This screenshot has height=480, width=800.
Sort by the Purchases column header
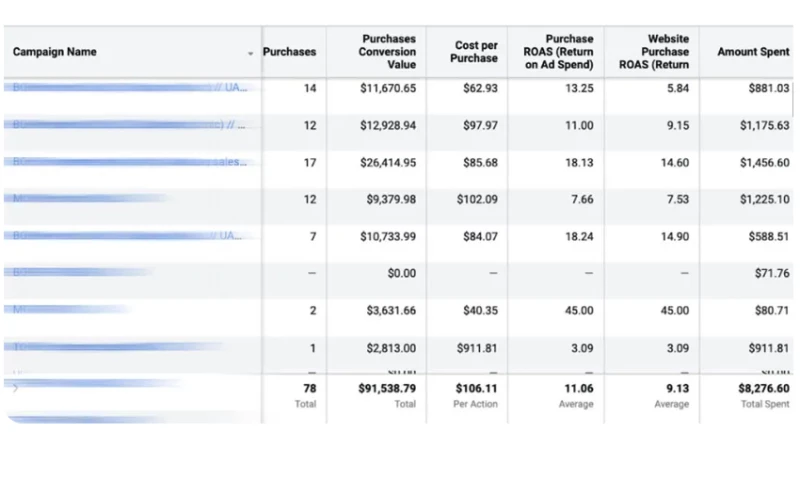(x=289, y=52)
